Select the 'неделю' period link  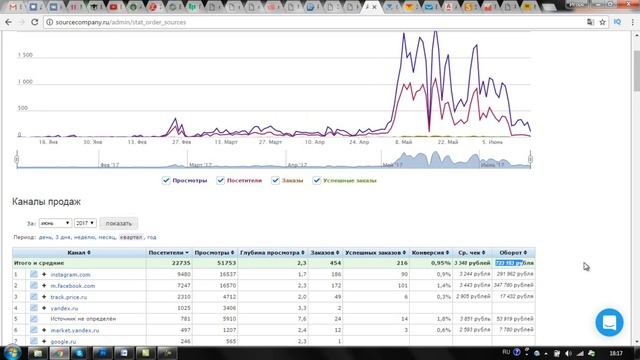84,237
